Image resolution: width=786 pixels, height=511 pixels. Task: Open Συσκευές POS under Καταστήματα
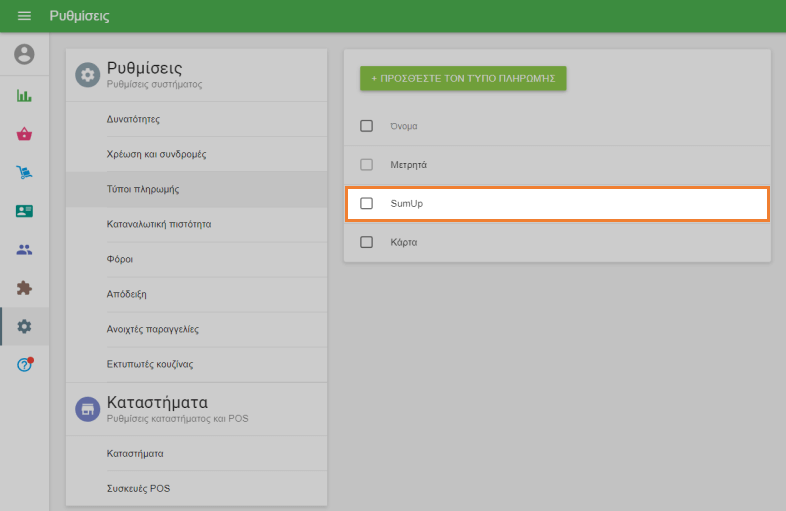coord(138,488)
